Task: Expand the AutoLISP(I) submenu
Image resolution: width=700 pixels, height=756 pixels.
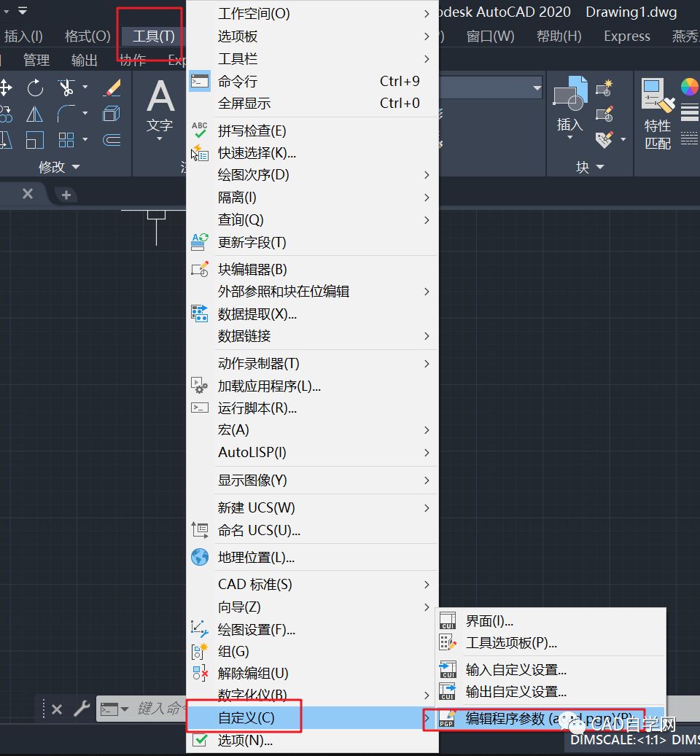Action: coord(312,452)
